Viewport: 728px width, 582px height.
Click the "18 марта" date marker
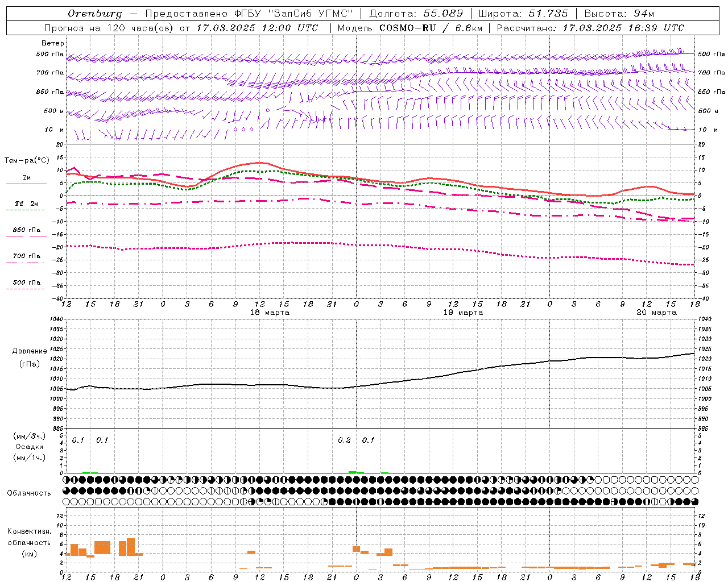click(x=270, y=313)
